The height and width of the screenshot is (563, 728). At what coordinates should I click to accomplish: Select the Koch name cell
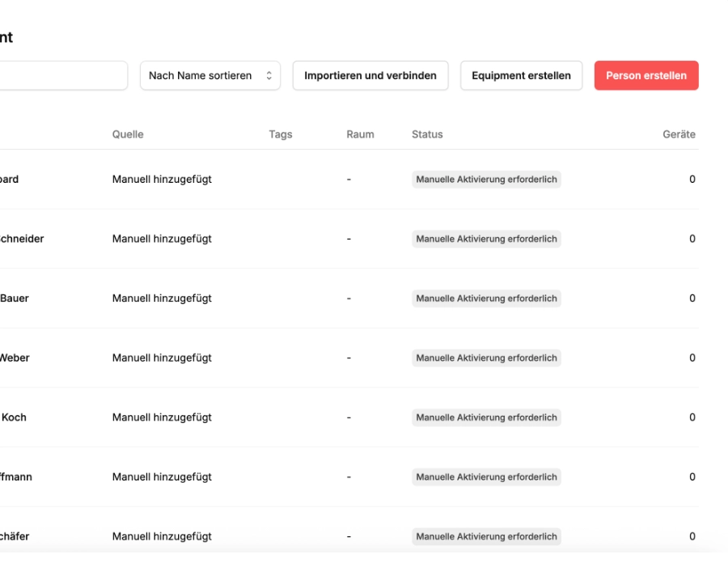point(14,417)
